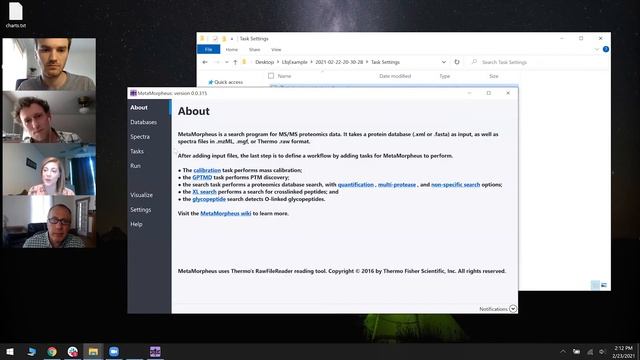Expand the Notifications chevron button
The image size is (640, 360).
[x=513, y=309]
